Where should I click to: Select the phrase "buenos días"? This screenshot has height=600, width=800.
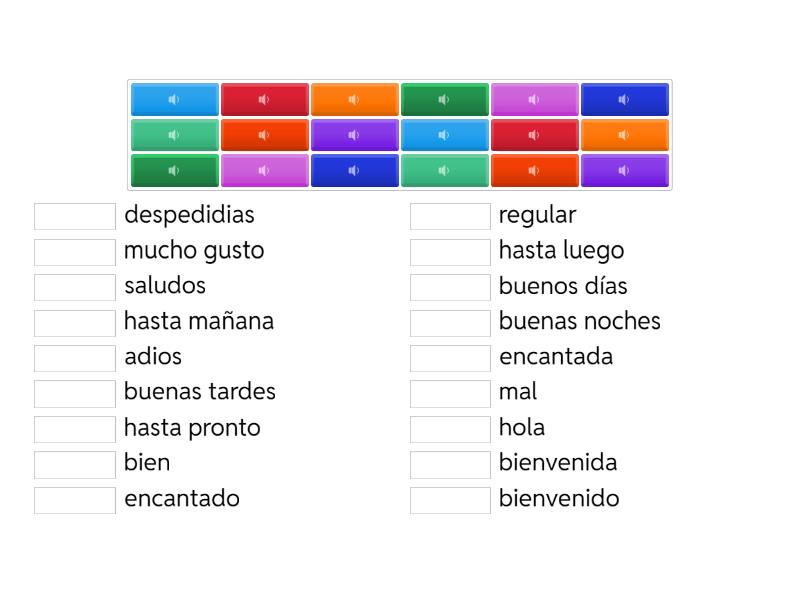(563, 286)
